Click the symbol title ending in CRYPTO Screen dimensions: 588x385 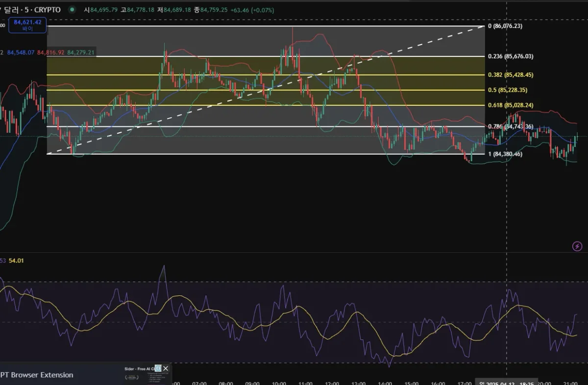30,10
